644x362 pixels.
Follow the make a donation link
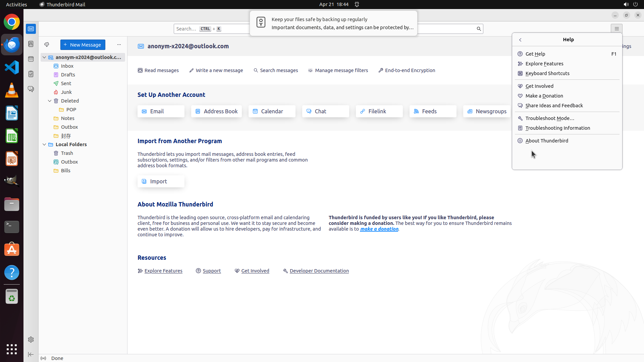point(379,229)
